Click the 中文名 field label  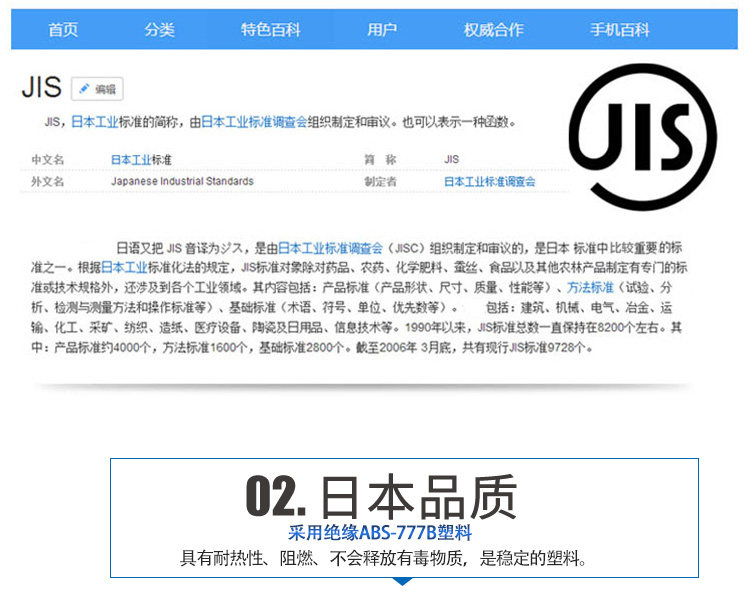(x=47, y=159)
